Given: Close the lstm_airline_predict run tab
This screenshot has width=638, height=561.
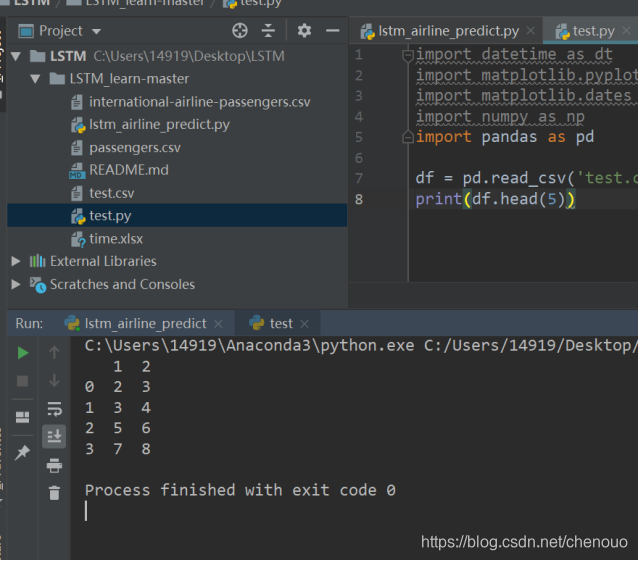Looking at the screenshot, I should 218,324.
